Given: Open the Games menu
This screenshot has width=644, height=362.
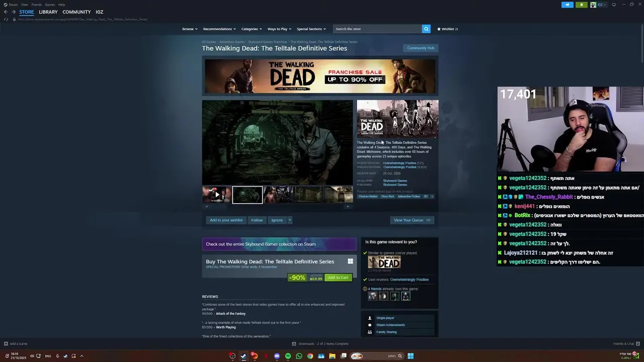Looking at the screenshot, I should (x=50, y=5).
